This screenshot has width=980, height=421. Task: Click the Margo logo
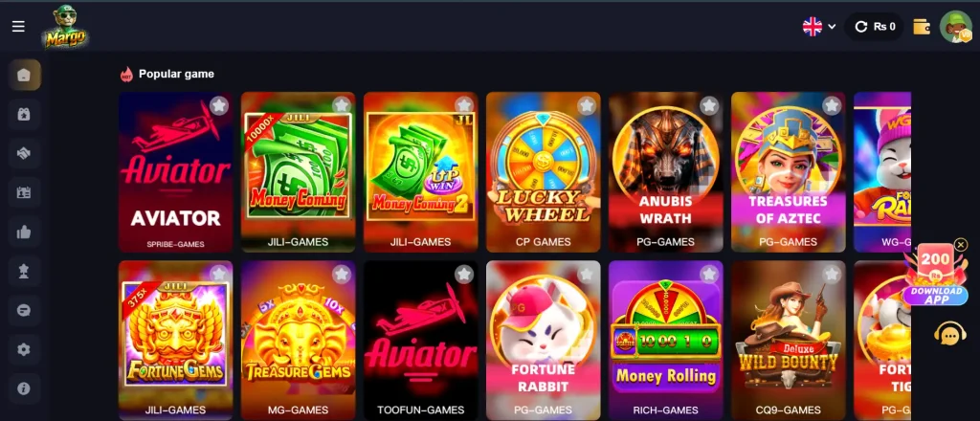tap(65, 27)
